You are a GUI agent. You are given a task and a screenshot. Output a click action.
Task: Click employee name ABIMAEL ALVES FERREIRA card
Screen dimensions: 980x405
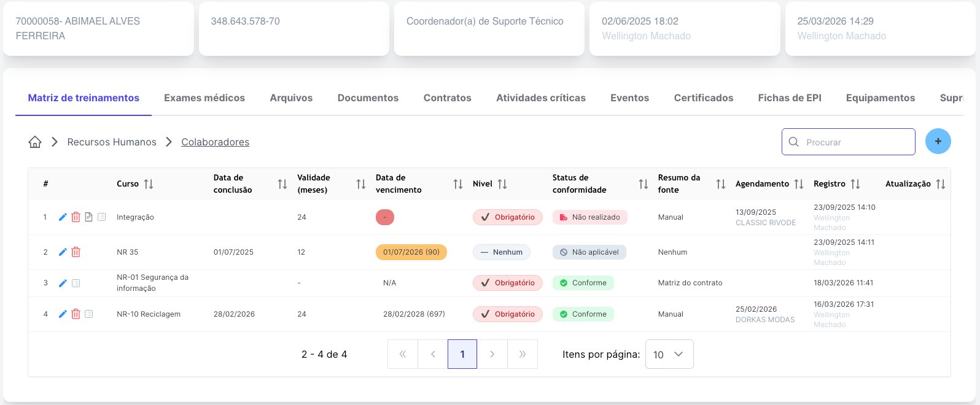[x=98, y=29]
